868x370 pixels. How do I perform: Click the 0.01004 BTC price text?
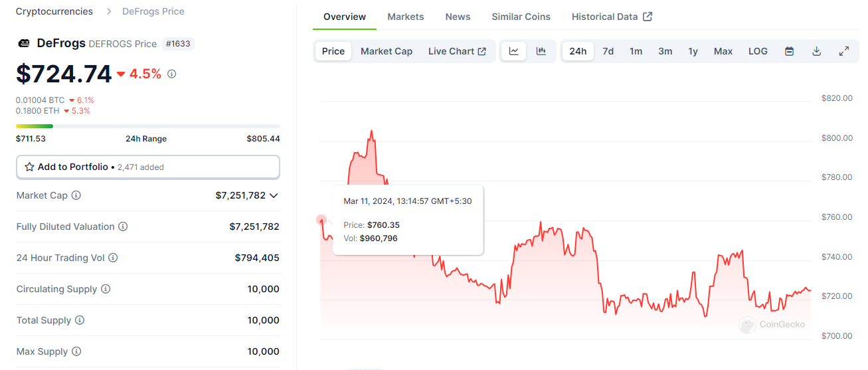(41, 100)
